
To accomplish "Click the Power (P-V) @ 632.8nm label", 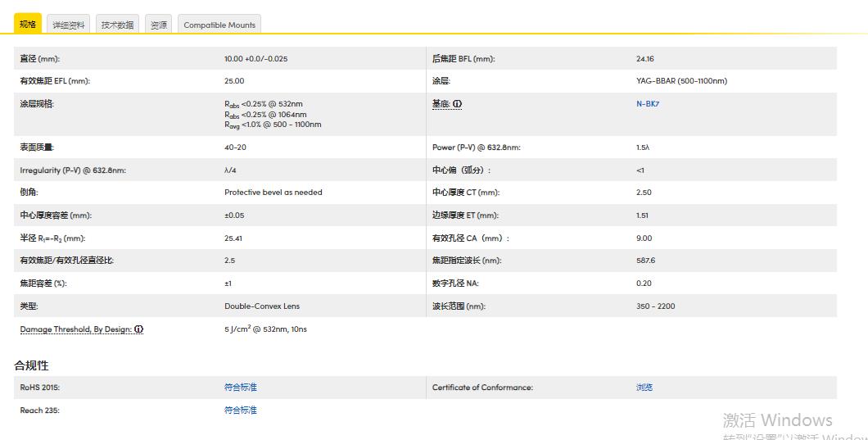I will click(476, 147).
